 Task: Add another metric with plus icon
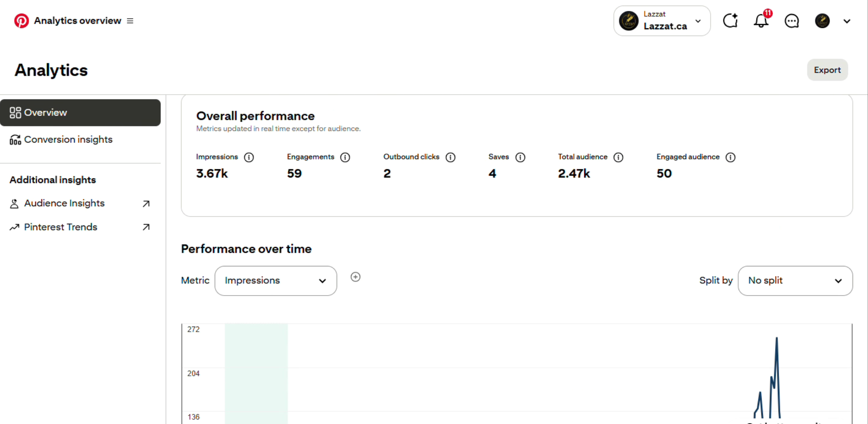pyautogui.click(x=355, y=277)
